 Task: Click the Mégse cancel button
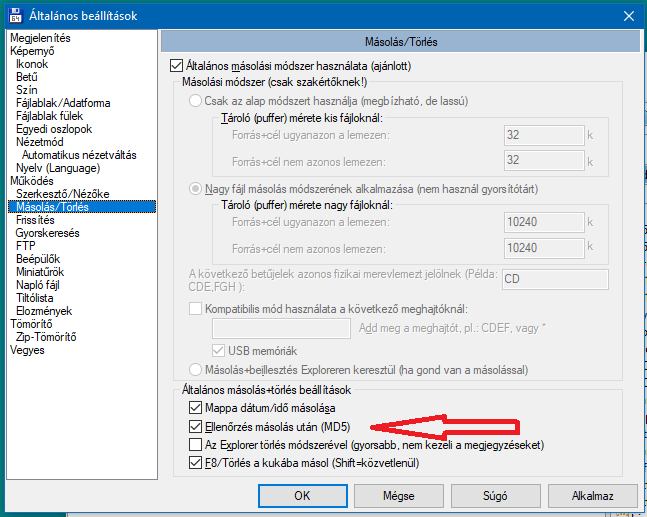pyautogui.click(x=398, y=495)
